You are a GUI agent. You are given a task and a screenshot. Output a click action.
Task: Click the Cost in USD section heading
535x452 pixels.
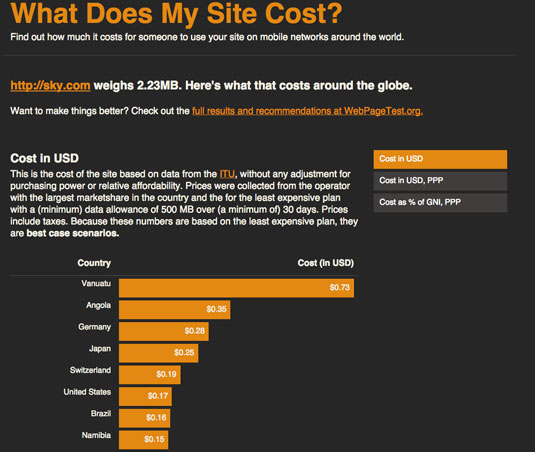[45, 158]
